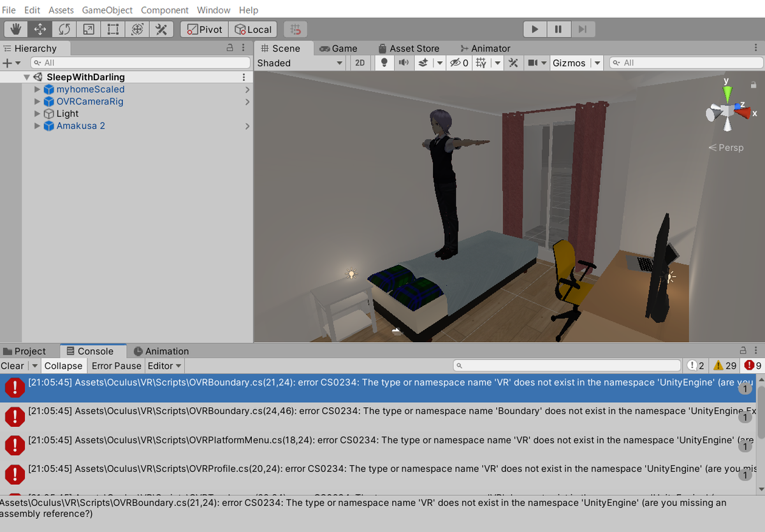Open Hierarchy panel options menu
The width and height of the screenshot is (765, 532).
(244, 48)
